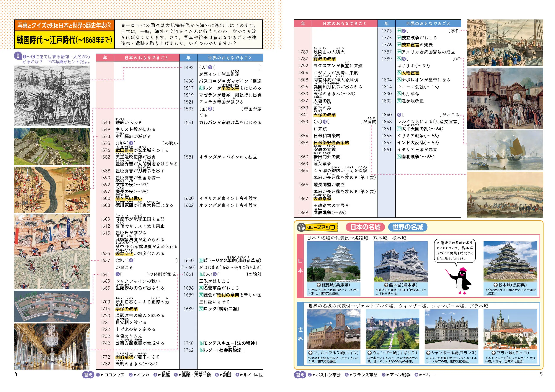Open the Kumamoto Castle photo
This screenshot has height=392, width=555.
(401, 261)
